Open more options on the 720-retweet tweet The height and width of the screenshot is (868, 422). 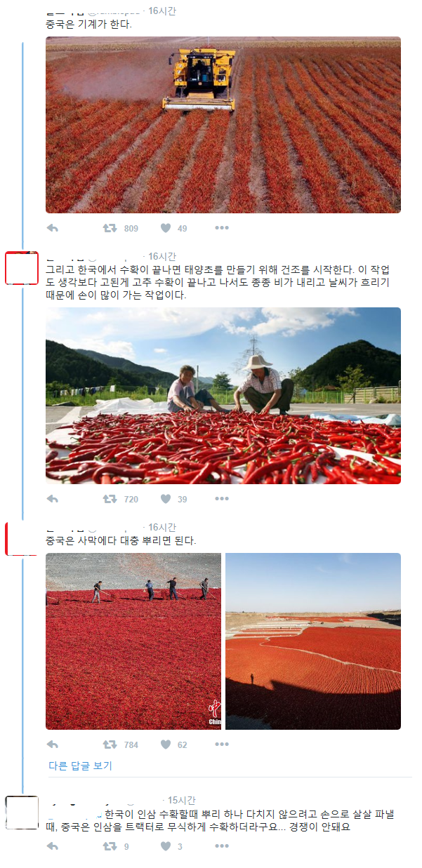point(222,499)
